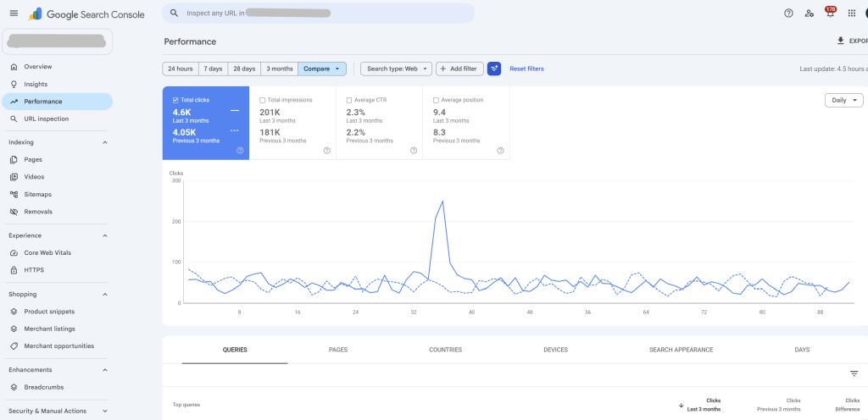The width and height of the screenshot is (868, 420).
Task: Open the hamburger main menu
Action: click(x=14, y=14)
